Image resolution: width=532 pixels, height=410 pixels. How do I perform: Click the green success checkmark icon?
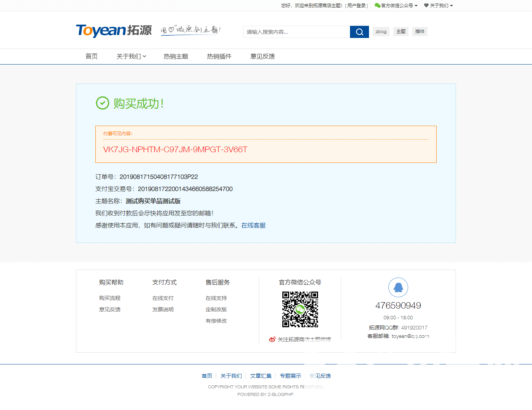(x=102, y=103)
